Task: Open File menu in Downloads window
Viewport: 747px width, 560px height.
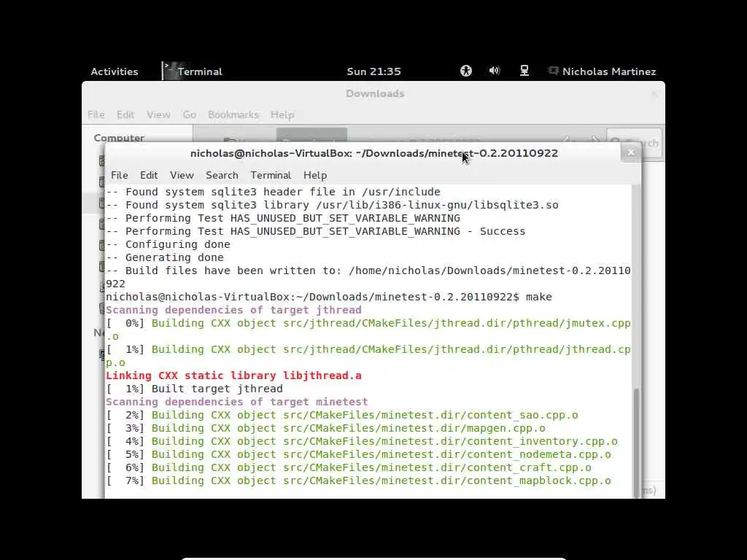Action: [x=96, y=114]
